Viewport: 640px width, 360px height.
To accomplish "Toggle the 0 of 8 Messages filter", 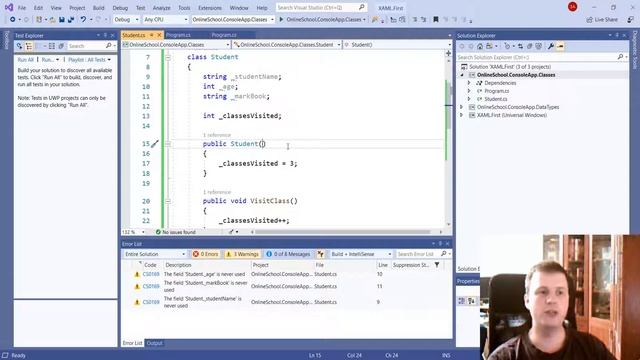I will [x=288, y=254].
